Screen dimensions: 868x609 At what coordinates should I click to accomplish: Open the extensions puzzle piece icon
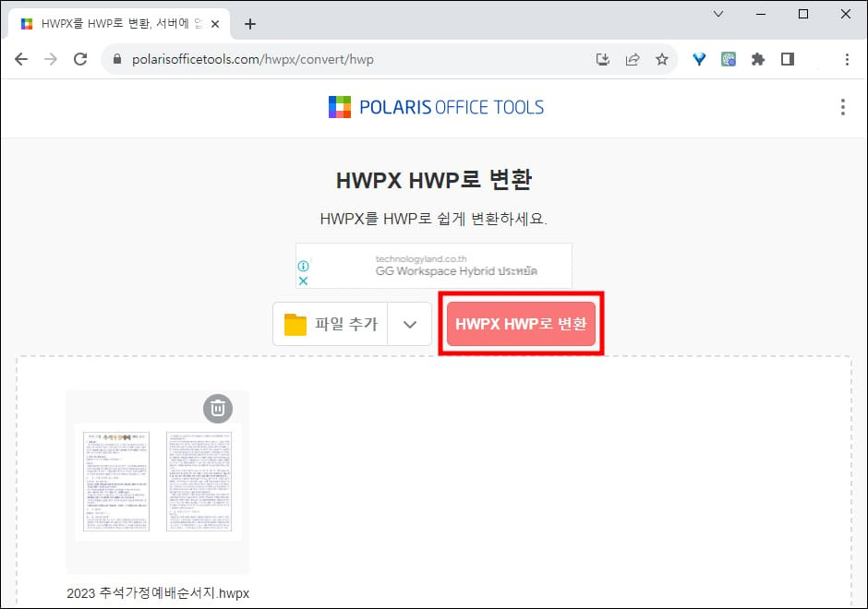[758, 58]
